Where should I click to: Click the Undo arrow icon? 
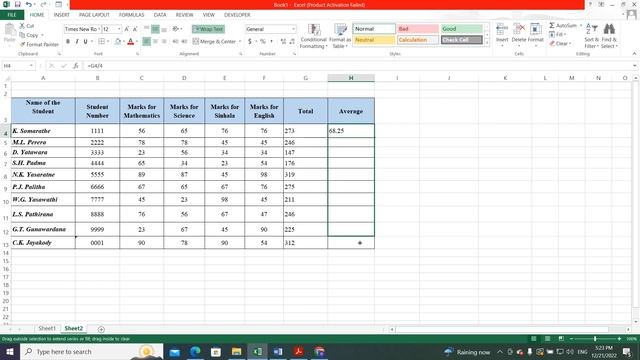coord(28,4)
